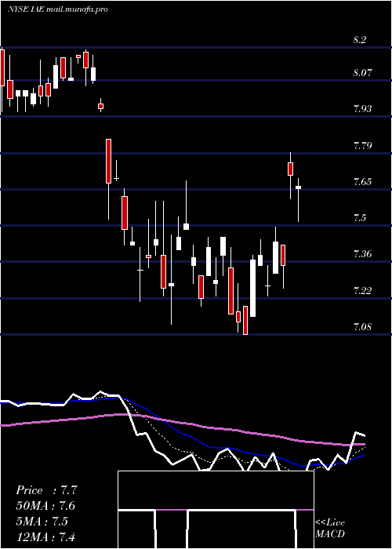This screenshot has height=549, width=392.
Task: Click the 7.36 price axis label
Action: 362,254
